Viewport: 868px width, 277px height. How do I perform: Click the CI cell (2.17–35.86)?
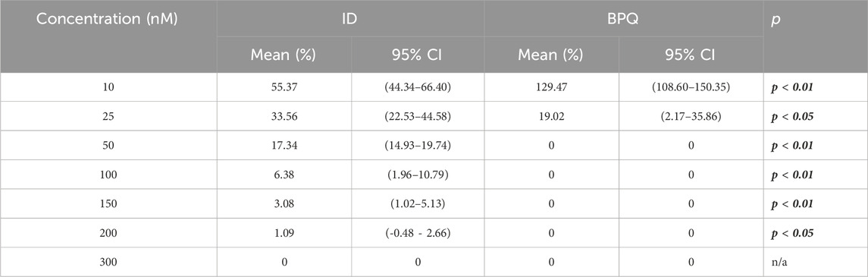coord(692,117)
